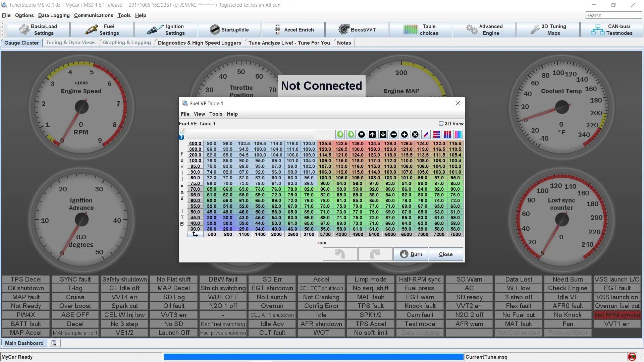Switch to Graphing & Logging tab
644x362 pixels.
[127, 43]
